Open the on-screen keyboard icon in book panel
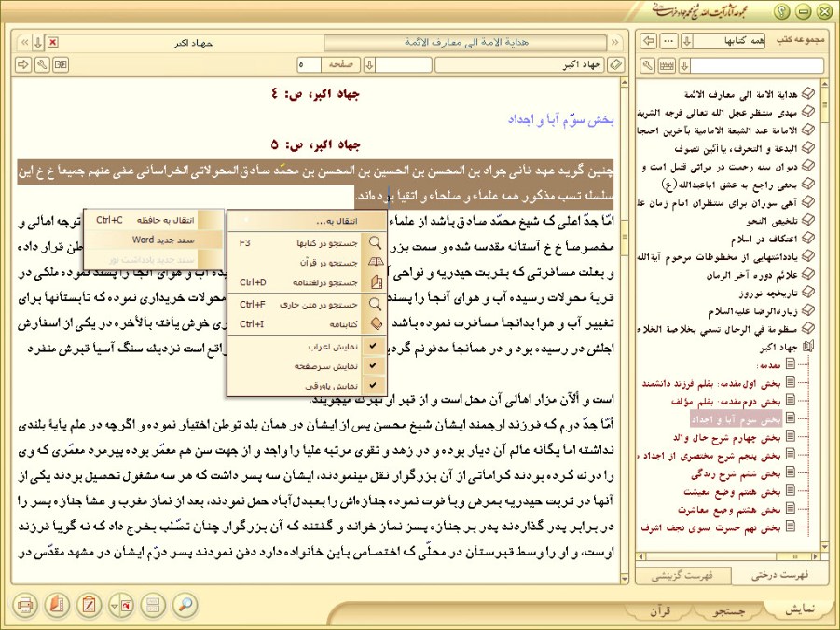The width and height of the screenshot is (840, 630). [x=667, y=65]
